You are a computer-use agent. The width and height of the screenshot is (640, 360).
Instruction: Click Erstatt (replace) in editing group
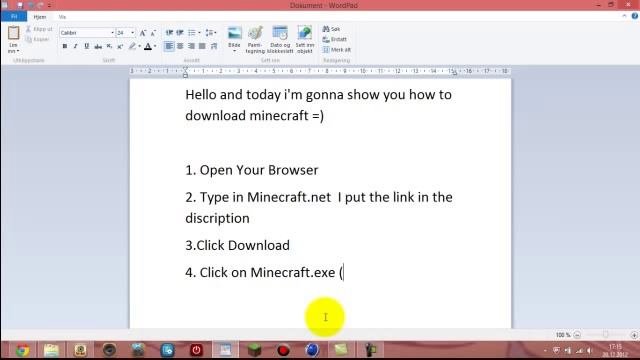[335, 39]
